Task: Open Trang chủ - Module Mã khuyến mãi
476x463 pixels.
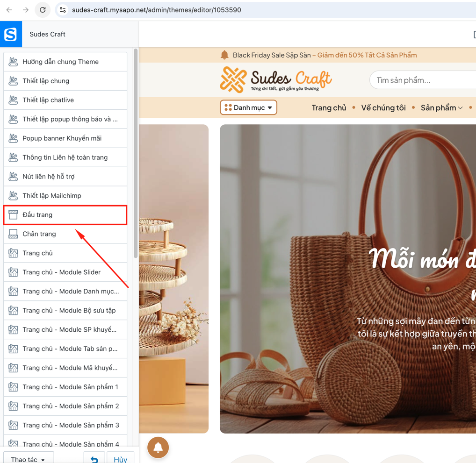Action: coord(65,368)
